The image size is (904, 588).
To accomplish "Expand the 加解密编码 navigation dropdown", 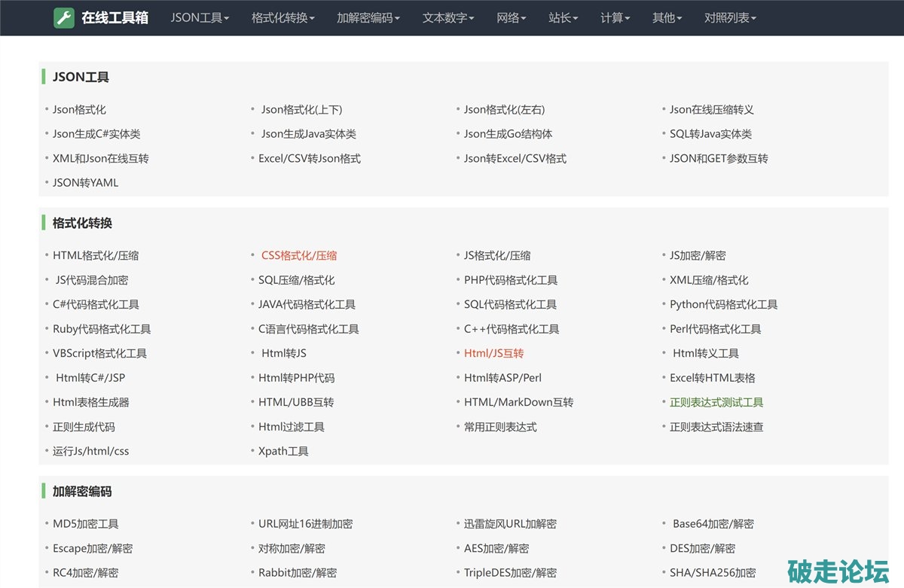I will coord(368,18).
